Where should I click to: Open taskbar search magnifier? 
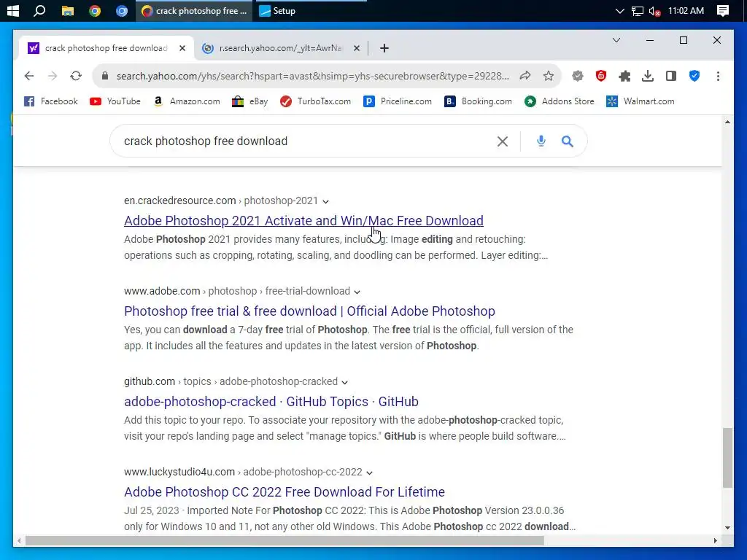point(39,10)
